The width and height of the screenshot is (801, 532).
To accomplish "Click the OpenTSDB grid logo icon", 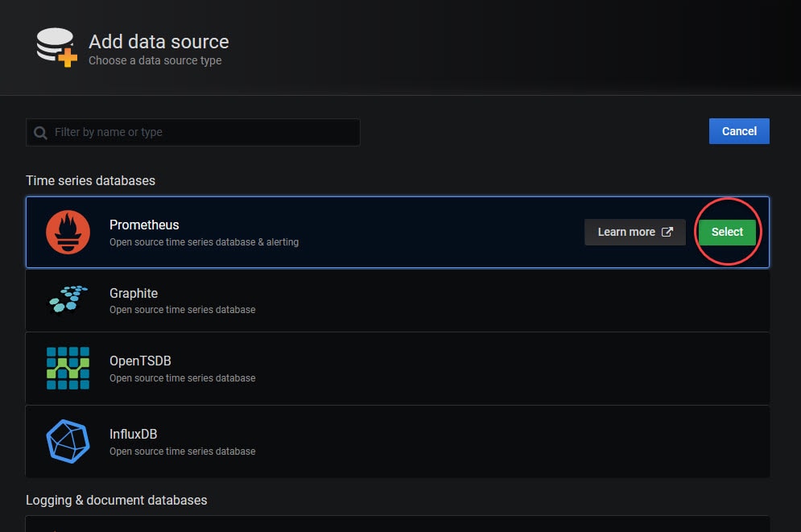I will coord(68,368).
